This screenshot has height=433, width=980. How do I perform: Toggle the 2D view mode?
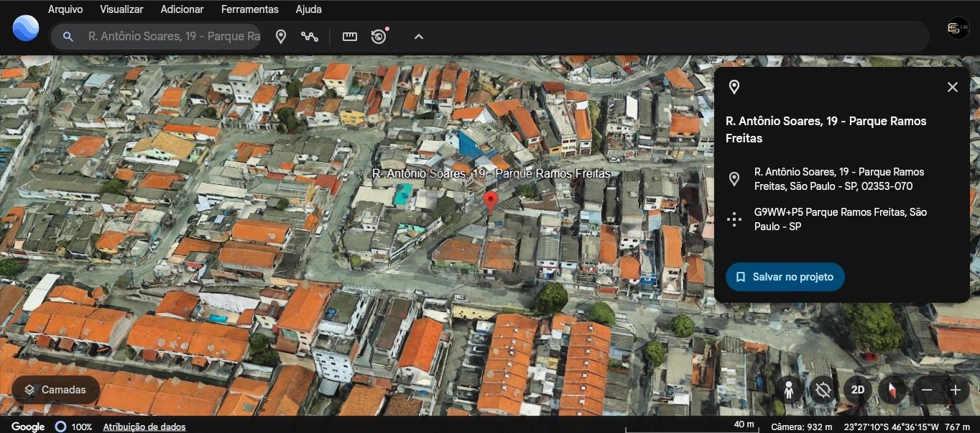coord(857,390)
